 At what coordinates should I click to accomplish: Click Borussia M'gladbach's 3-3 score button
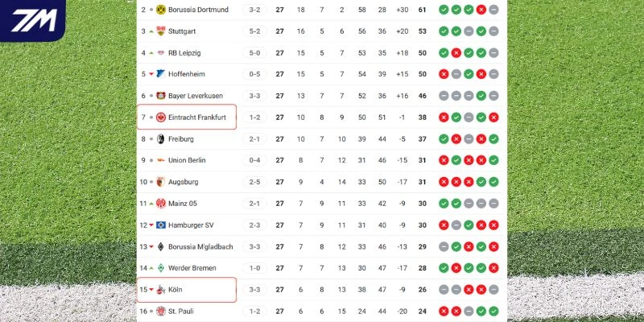tap(255, 246)
